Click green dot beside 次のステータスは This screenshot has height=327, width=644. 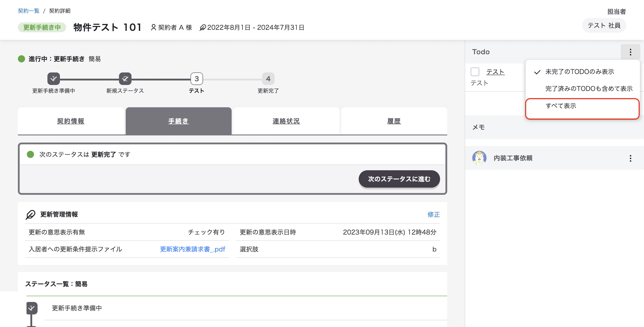coord(30,154)
